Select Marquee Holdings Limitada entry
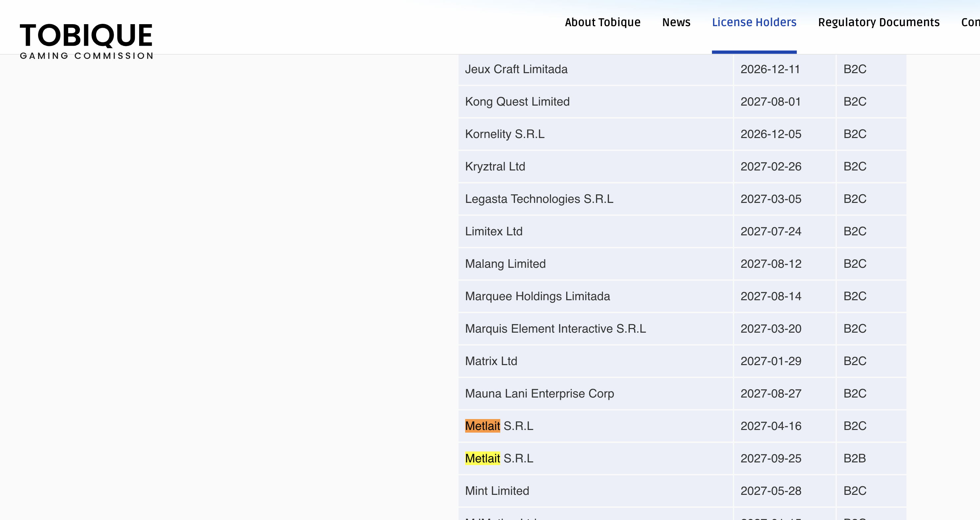The height and width of the screenshot is (520, 980). (538, 296)
